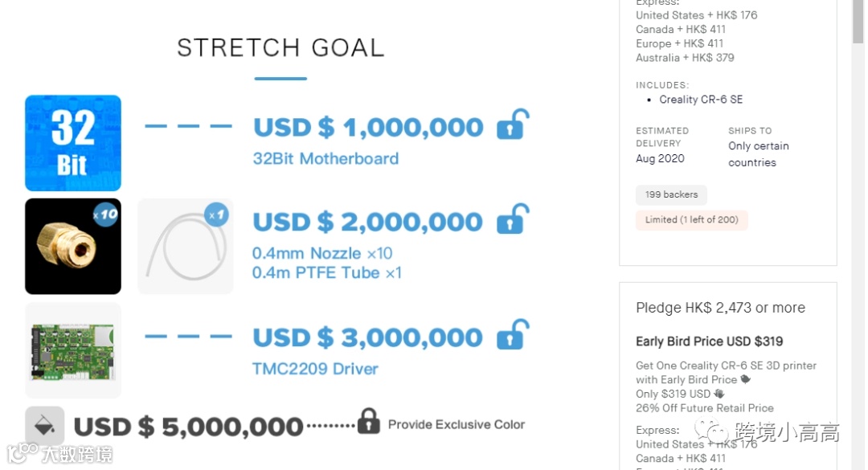Click the 199 backers badge
Viewport: 868px width, 470px height.
pyautogui.click(x=671, y=194)
